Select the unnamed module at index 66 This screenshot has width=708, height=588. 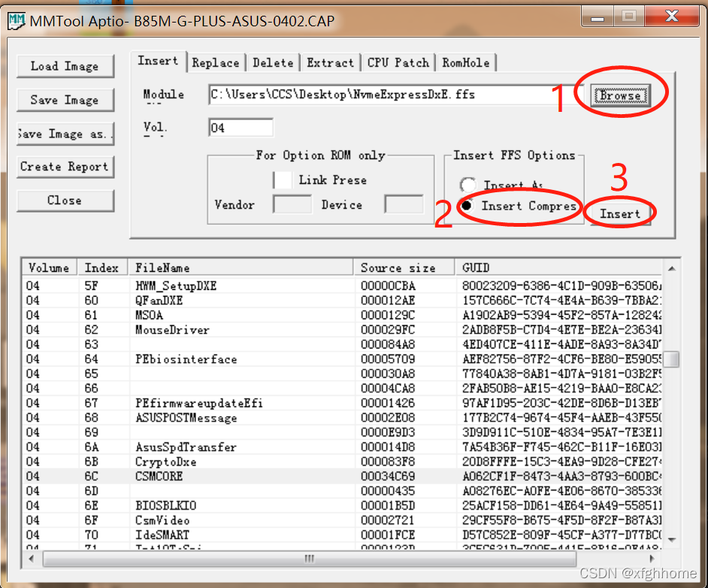(342, 388)
